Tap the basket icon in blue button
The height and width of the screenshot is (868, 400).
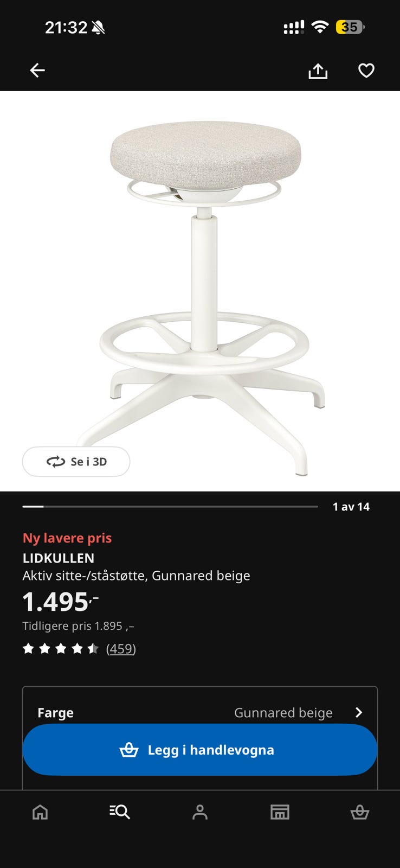coord(129,750)
